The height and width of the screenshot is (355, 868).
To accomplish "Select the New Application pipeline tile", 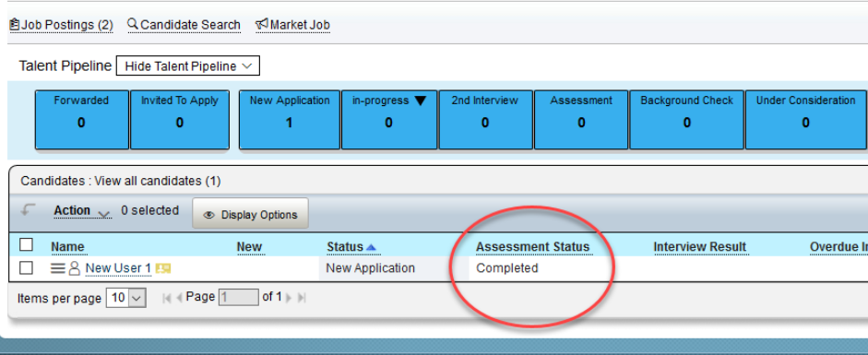I will [290, 120].
